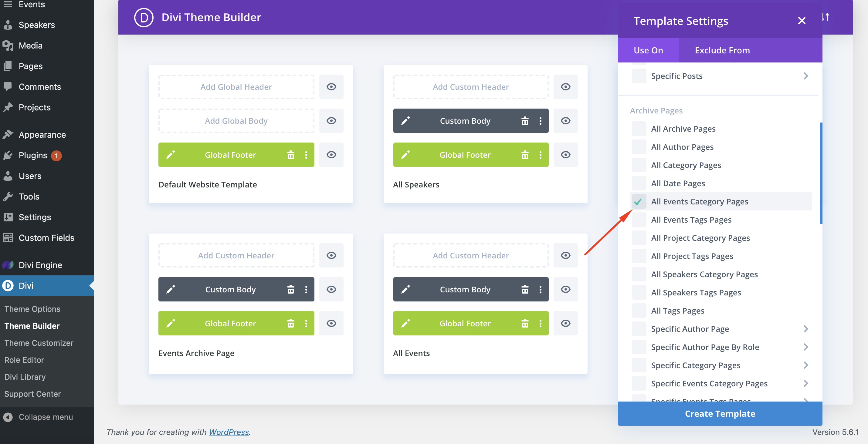Open the portability import/export arrows icon
The image size is (868, 444).
pyautogui.click(x=826, y=17)
